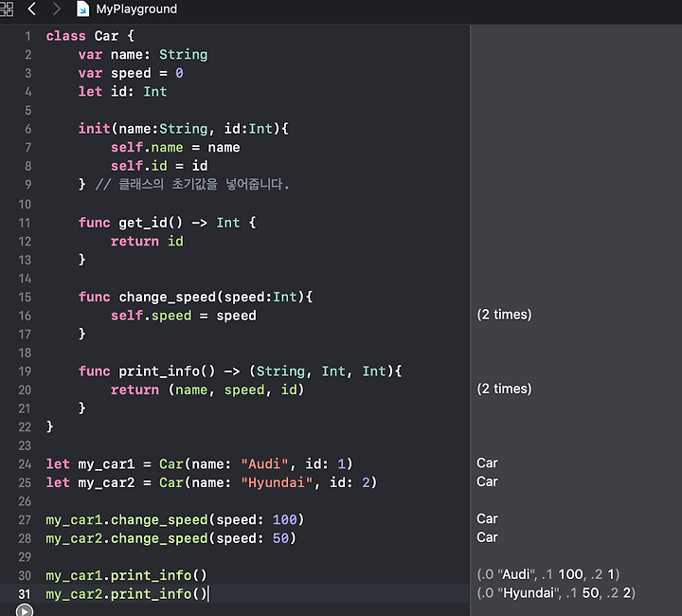The image size is (682, 616).
Task: Open the related items grid menu
Action: (x=6, y=9)
